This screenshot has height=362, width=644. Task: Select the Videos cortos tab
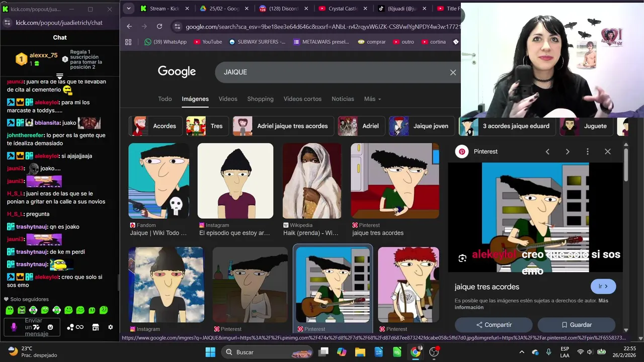click(302, 99)
